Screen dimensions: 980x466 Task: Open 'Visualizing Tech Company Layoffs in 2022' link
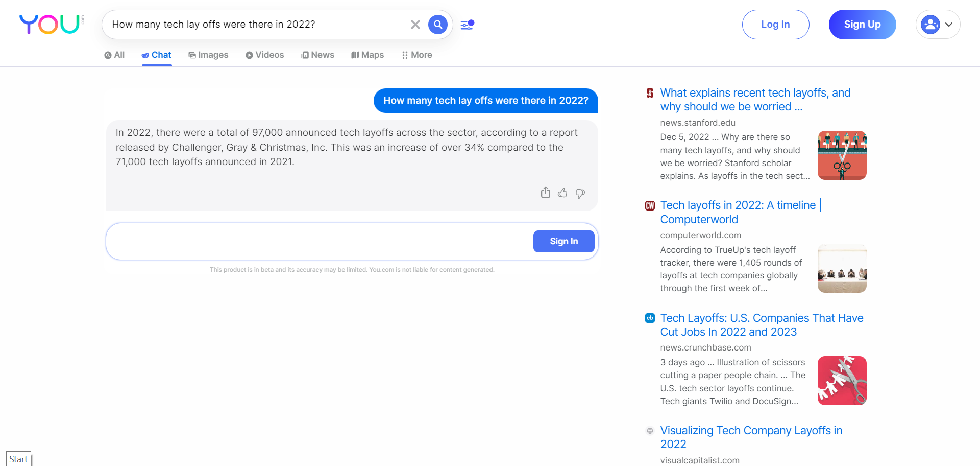click(x=751, y=437)
